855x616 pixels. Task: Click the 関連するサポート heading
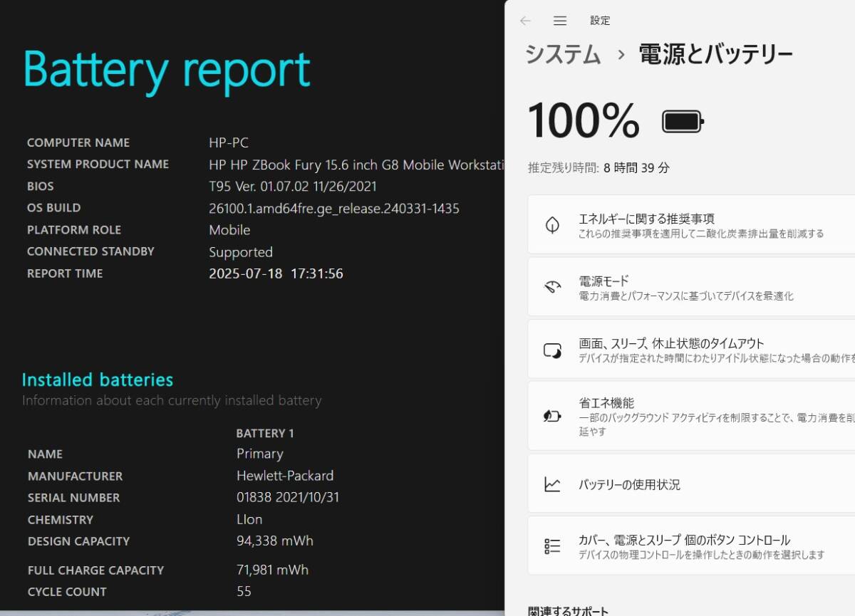pyautogui.click(x=569, y=611)
